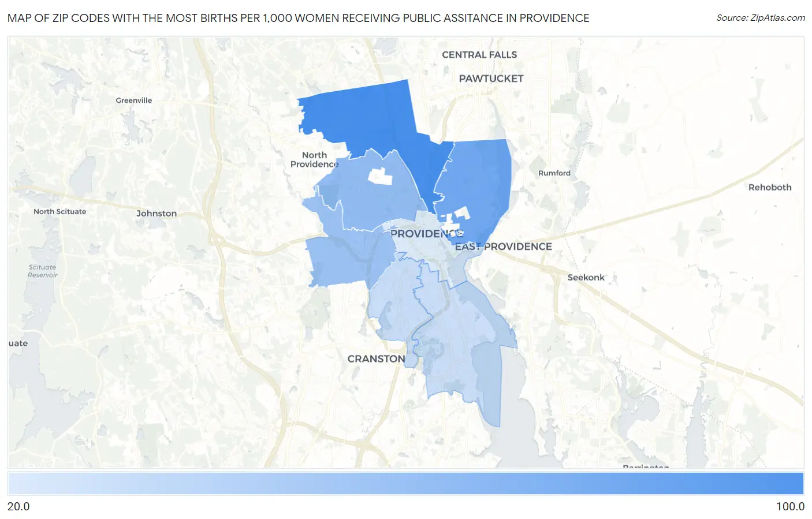The width and height of the screenshot is (812, 519).
Task: Click the map title heading
Action: click(x=299, y=18)
